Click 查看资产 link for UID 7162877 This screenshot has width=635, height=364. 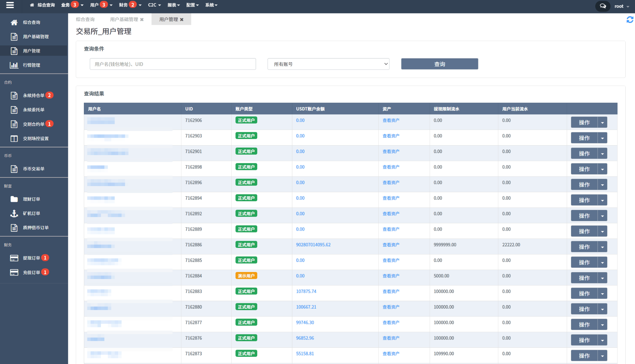391,322
